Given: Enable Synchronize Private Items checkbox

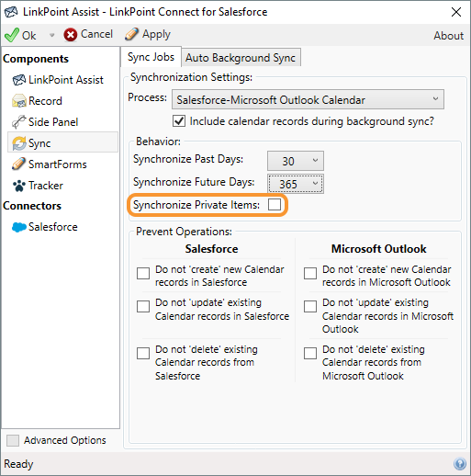Looking at the screenshot, I should [275, 204].
